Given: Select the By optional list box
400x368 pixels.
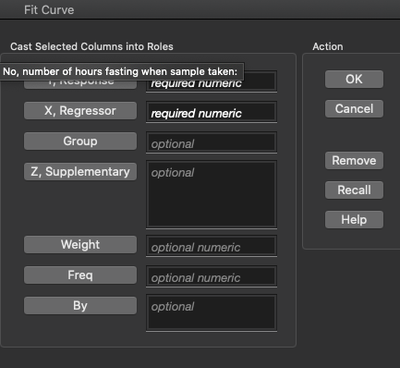Looking at the screenshot, I should [x=211, y=313].
